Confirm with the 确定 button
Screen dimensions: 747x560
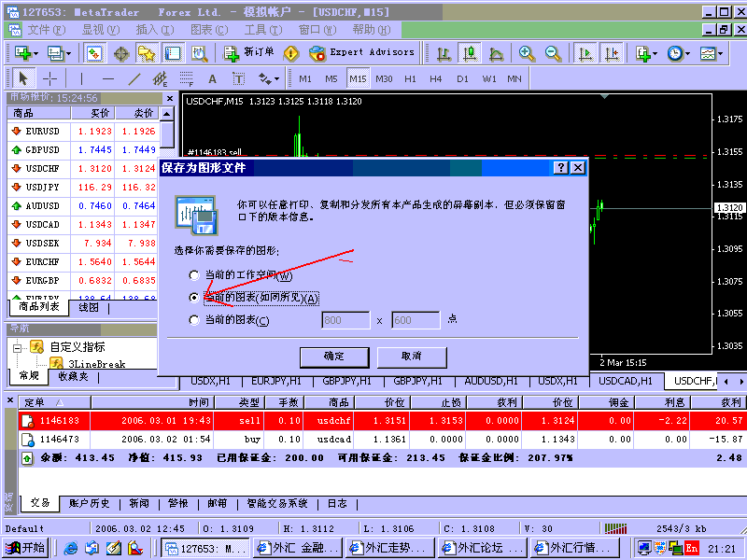click(334, 357)
